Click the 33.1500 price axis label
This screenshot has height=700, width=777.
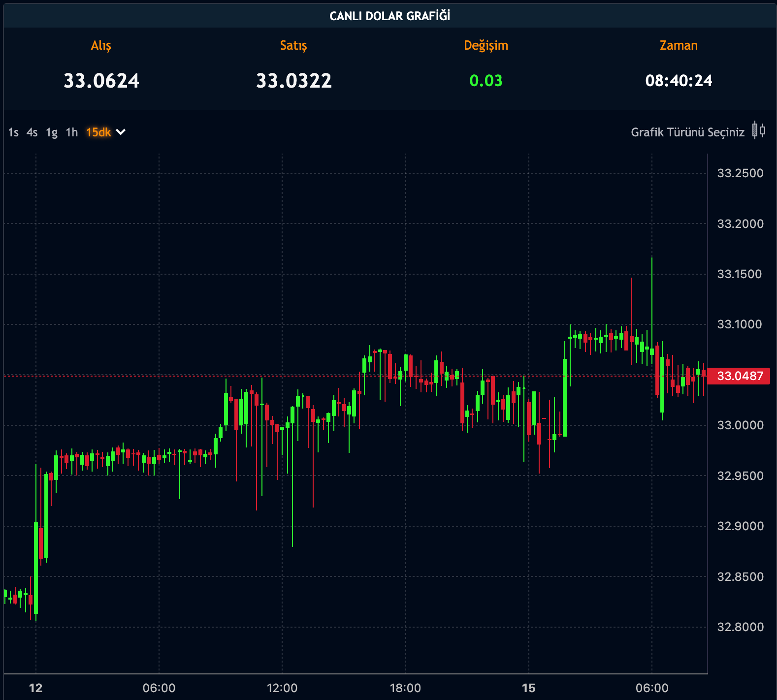[x=739, y=274]
